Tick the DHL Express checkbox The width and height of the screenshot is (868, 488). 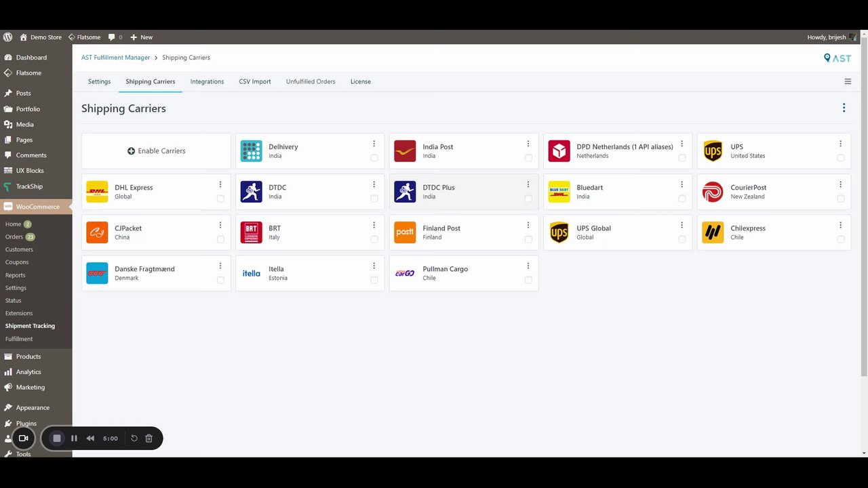pyautogui.click(x=220, y=199)
